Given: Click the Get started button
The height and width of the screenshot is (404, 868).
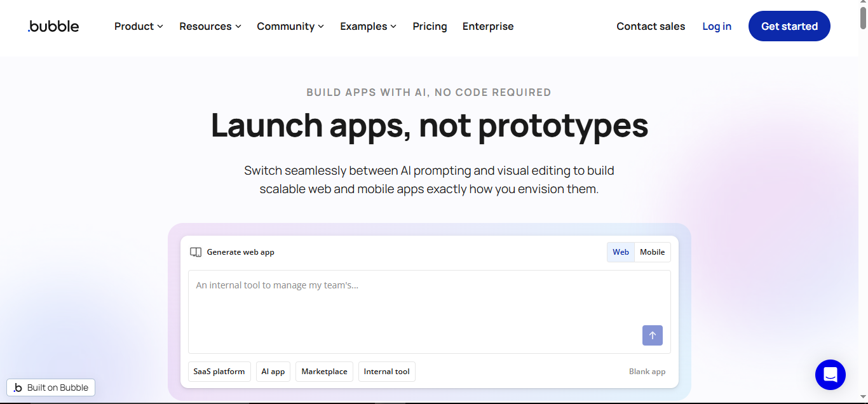Looking at the screenshot, I should tap(789, 26).
